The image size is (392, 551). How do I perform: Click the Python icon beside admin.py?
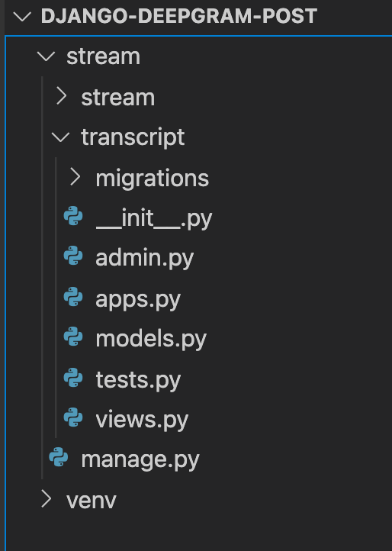tap(73, 256)
